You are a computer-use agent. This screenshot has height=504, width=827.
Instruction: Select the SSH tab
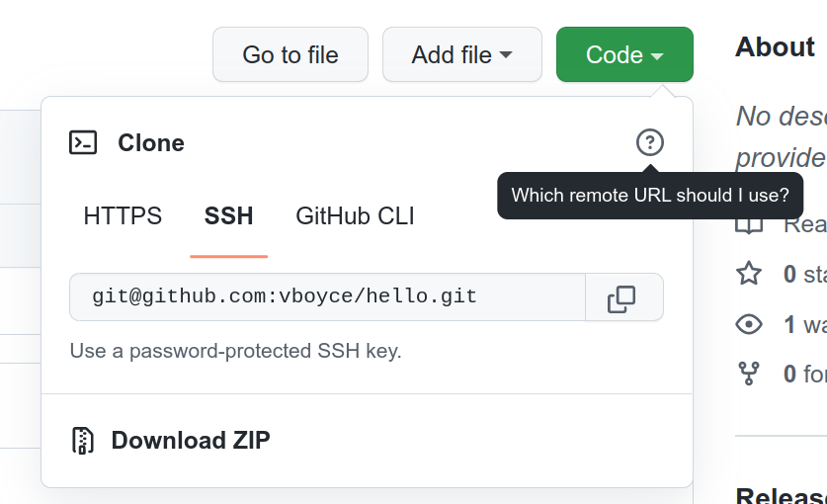click(x=229, y=215)
